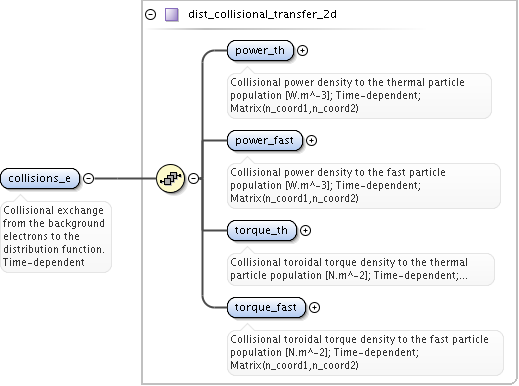Select the torque_fast element node
519x386 pixels.
pos(266,307)
